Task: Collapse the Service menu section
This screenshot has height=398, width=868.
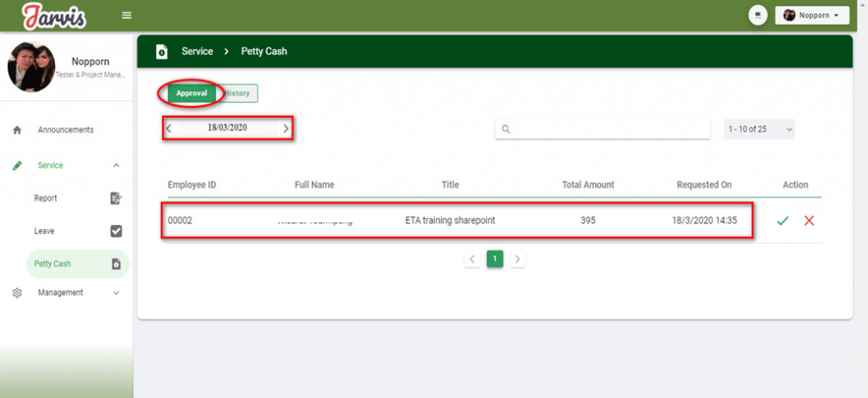Action: [116, 165]
